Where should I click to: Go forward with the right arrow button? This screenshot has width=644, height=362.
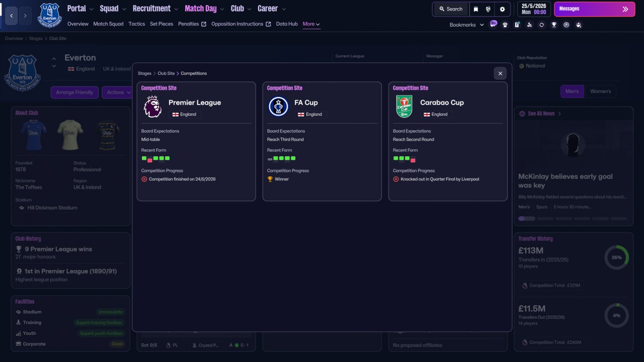click(x=25, y=16)
